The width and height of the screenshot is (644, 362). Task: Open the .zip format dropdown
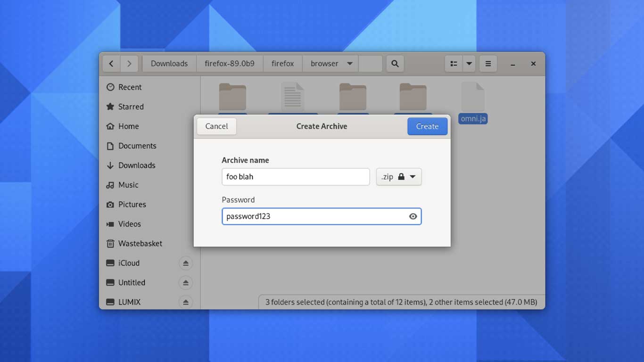[x=399, y=177]
